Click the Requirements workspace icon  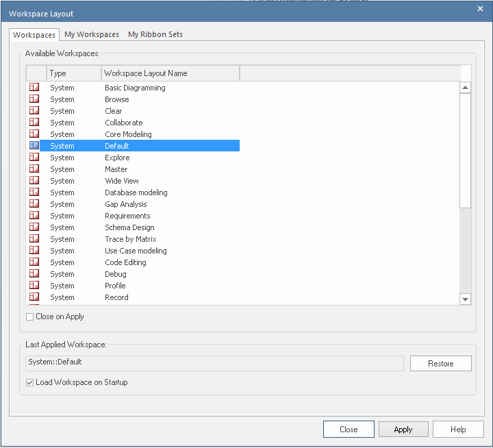click(34, 216)
